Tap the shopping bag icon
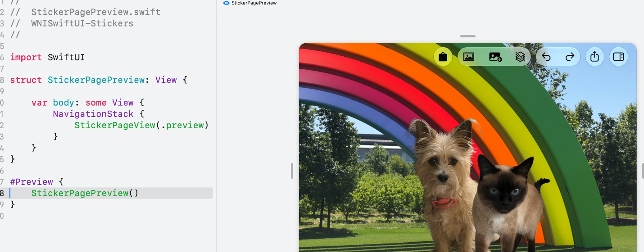Image resolution: width=644 pixels, height=252 pixels. click(x=443, y=57)
